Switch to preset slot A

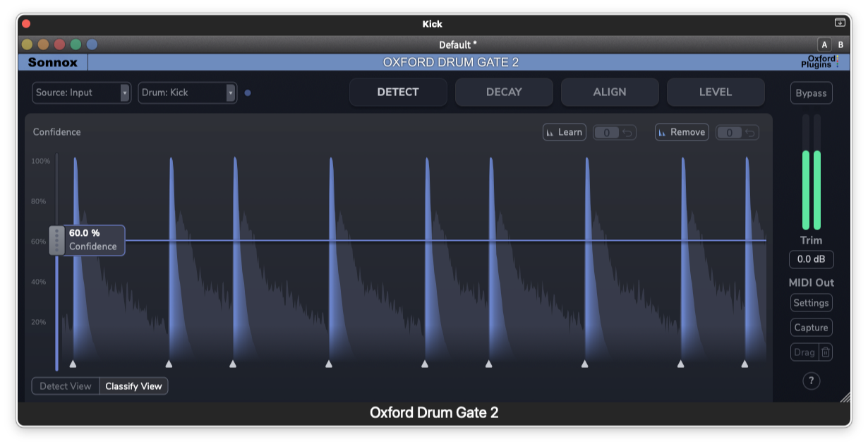(824, 44)
